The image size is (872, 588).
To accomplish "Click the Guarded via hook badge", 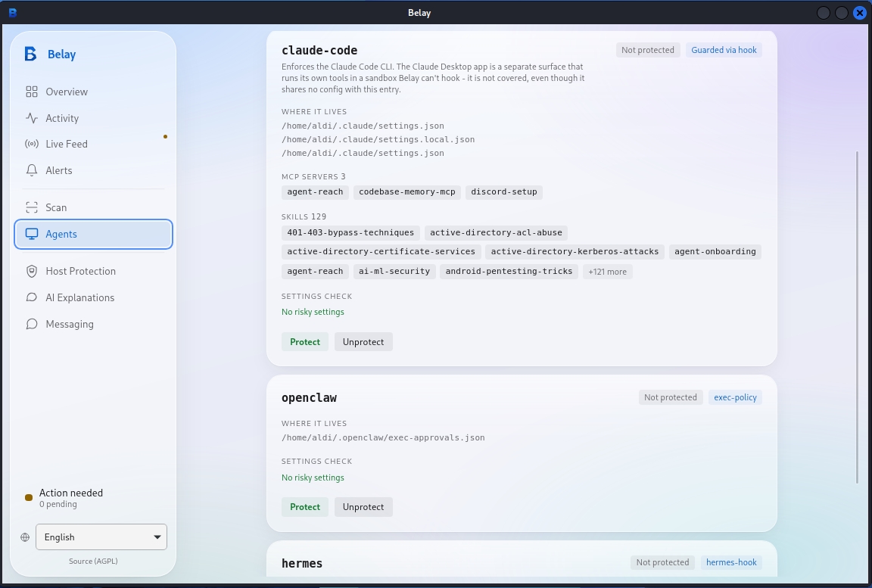I will click(x=724, y=50).
